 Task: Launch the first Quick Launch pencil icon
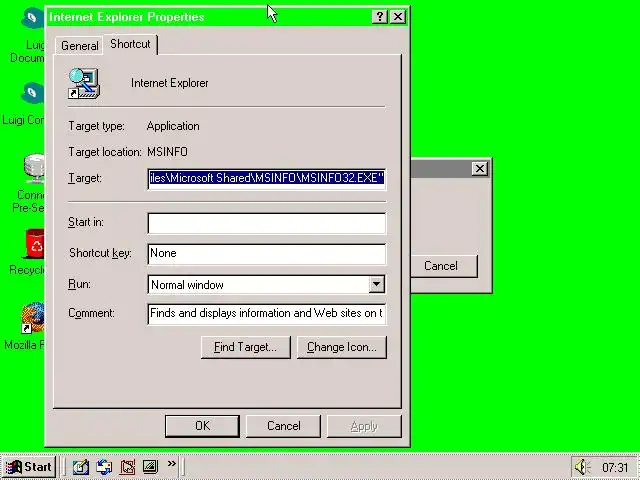tap(81, 467)
